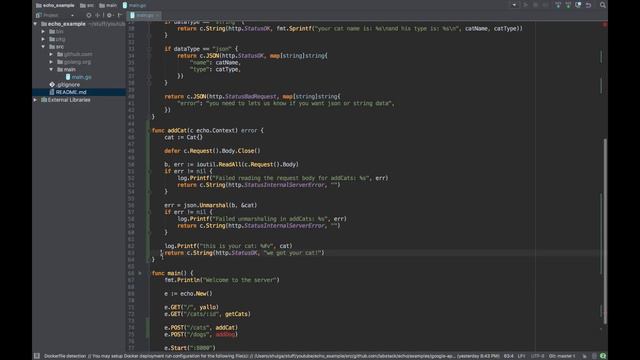640x360 pixels.
Task: Change UTF-8 file encoding in status bar
Action: pyautogui.click(x=537, y=356)
